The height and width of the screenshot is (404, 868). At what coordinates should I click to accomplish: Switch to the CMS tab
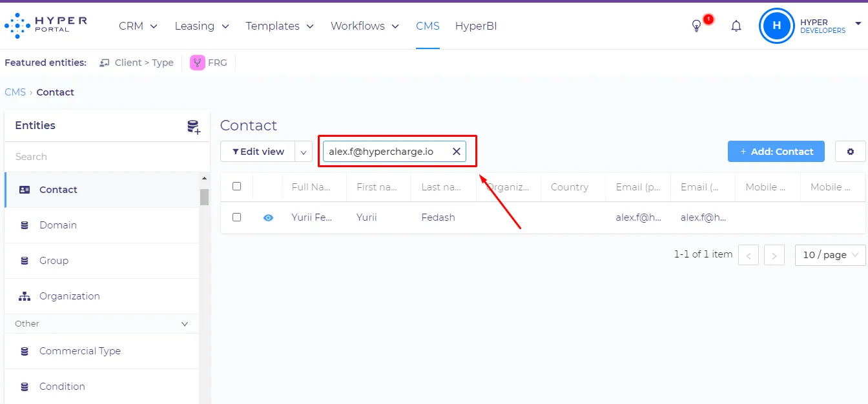point(428,26)
